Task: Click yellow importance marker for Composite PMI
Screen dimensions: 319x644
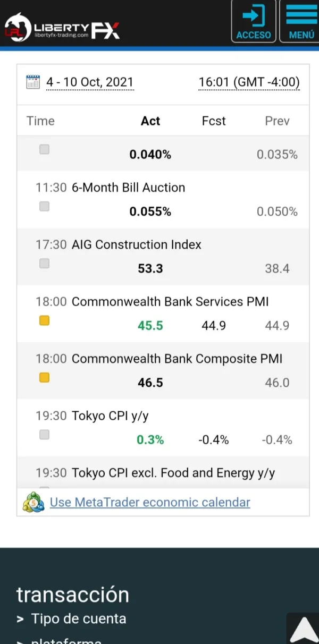Action: pyautogui.click(x=45, y=377)
